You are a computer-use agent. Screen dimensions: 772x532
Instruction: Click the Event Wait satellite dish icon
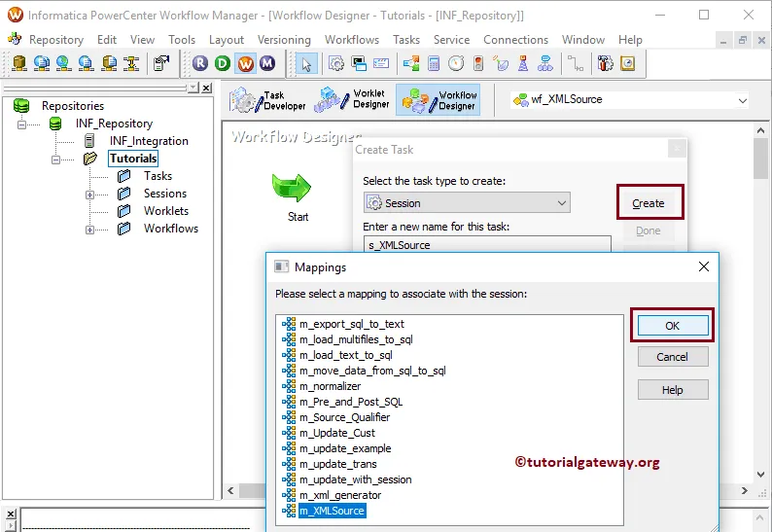501,63
